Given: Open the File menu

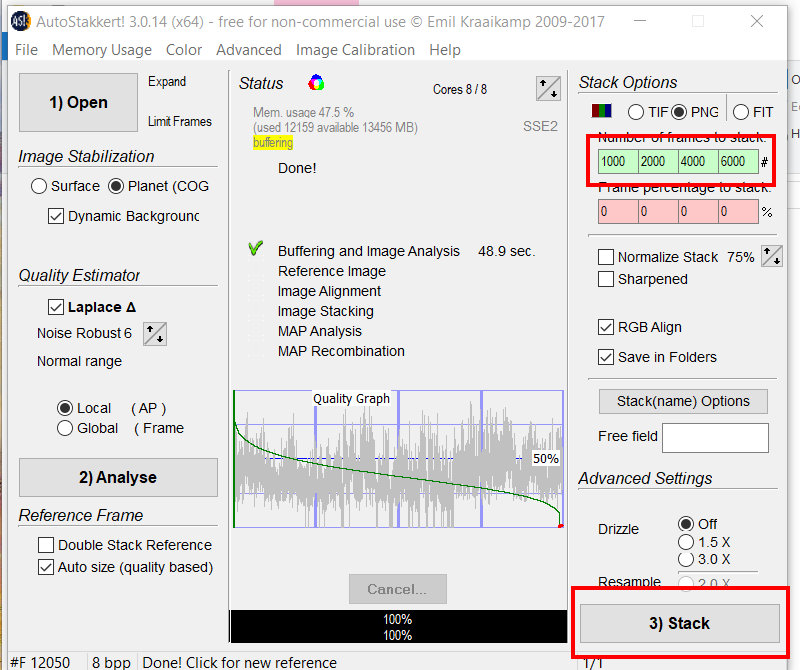Looking at the screenshot, I should coord(26,50).
